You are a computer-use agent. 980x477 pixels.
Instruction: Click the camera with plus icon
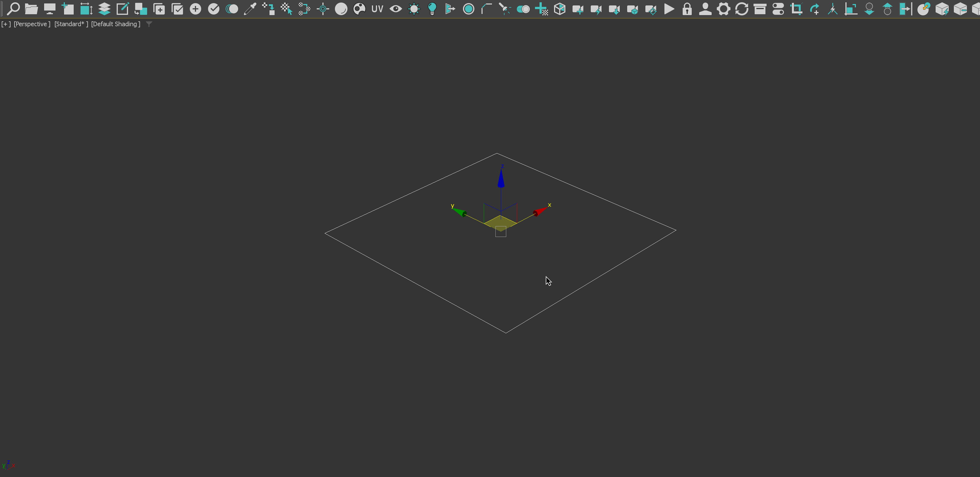(578, 9)
